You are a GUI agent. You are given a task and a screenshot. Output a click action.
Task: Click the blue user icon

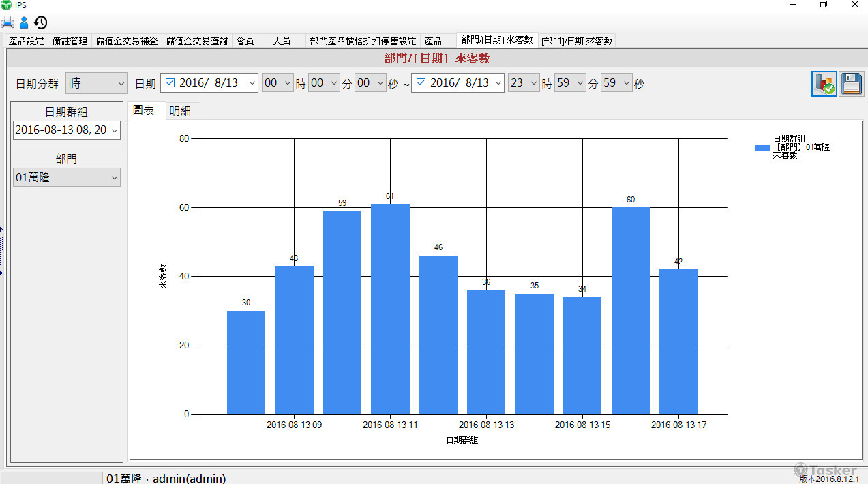pos(24,22)
